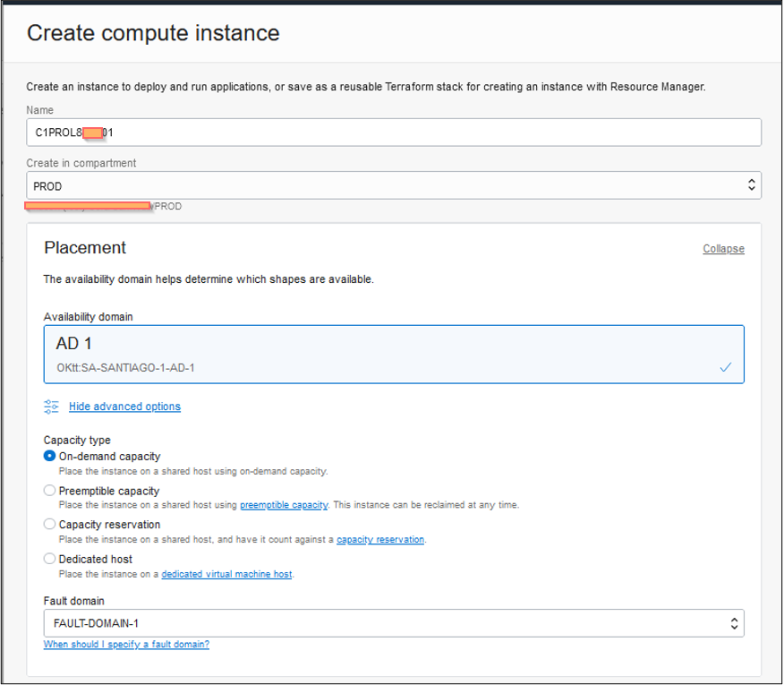
Task: Open the preemptible capacity link
Action: click(x=284, y=505)
